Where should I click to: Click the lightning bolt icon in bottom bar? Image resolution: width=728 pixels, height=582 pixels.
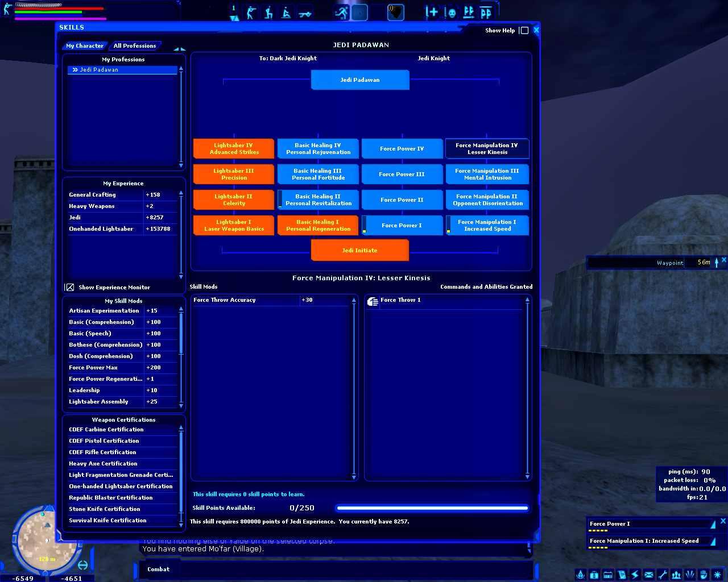coord(635,575)
